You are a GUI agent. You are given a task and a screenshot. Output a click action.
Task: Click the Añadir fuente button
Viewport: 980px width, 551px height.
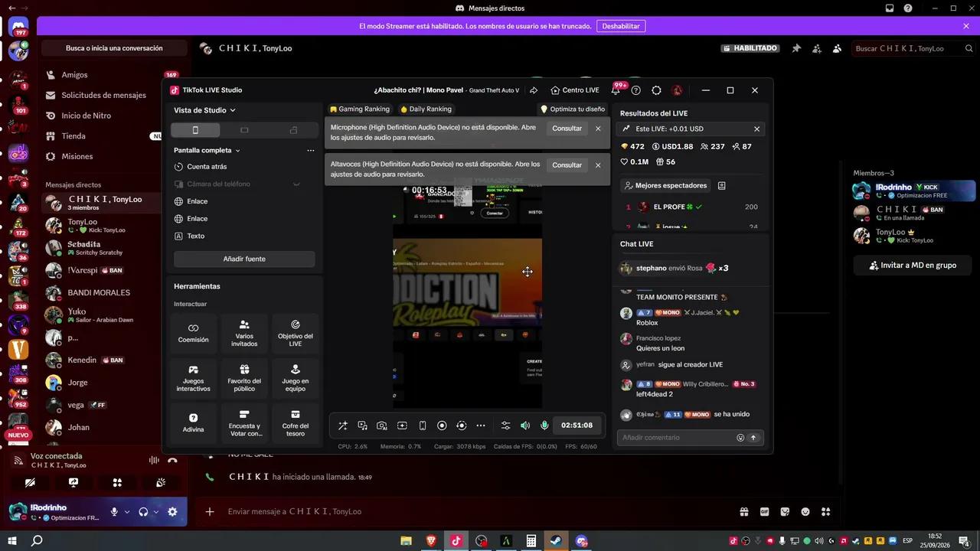click(x=244, y=259)
